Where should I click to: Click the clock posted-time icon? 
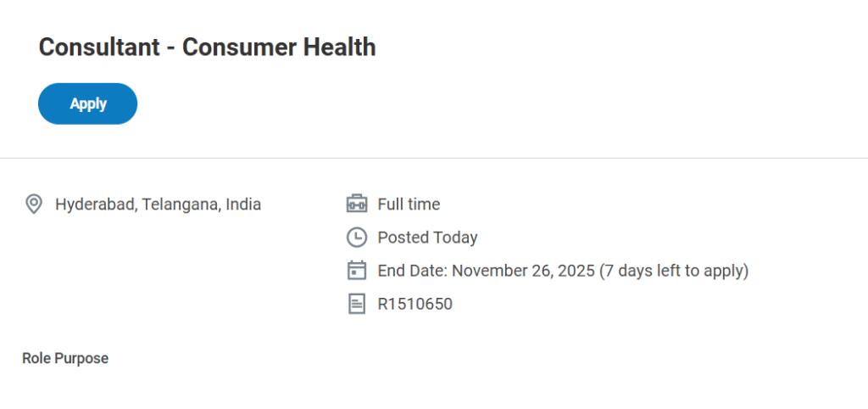(x=357, y=238)
